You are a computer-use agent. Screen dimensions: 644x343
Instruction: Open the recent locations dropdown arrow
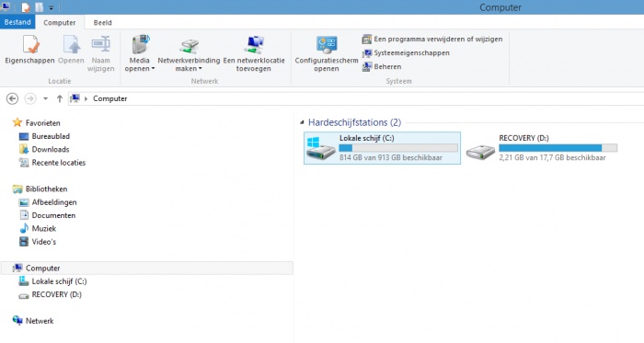[x=45, y=99]
